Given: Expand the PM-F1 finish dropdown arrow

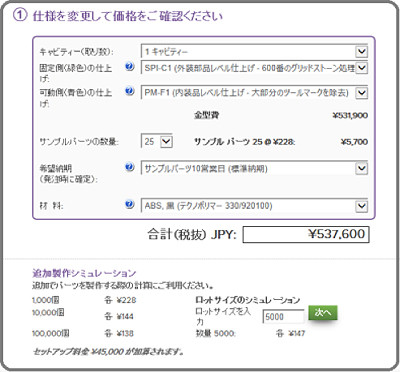Looking at the screenshot, I should click(x=361, y=93).
